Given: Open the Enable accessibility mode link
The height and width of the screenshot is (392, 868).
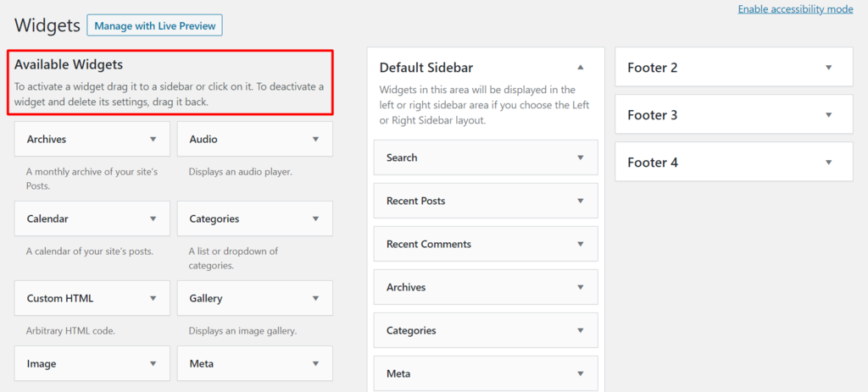Looking at the screenshot, I should pos(795,9).
